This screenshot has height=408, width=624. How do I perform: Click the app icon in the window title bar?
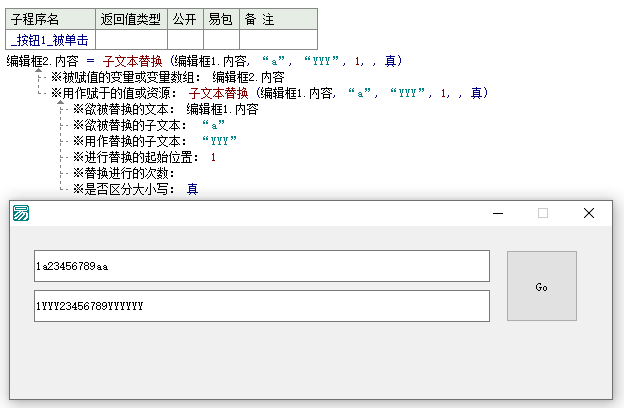coord(21,213)
